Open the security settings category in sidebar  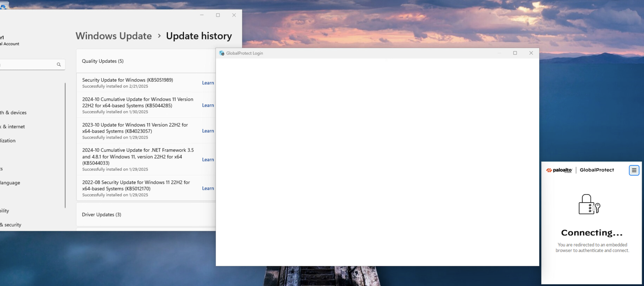click(11, 225)
